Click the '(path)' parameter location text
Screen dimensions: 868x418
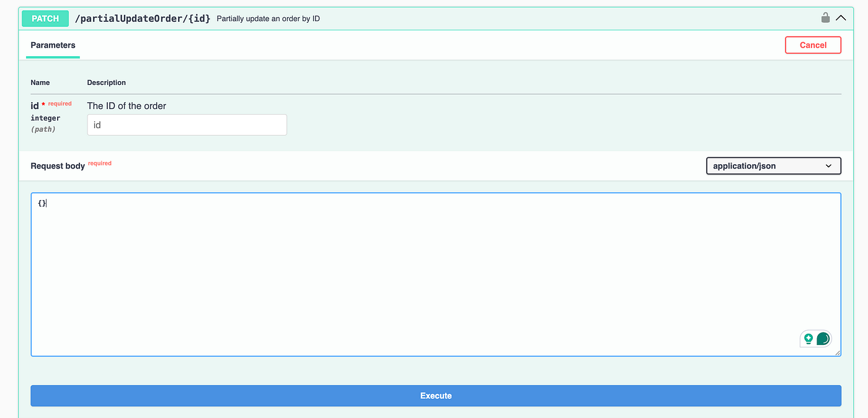[43, 129]
